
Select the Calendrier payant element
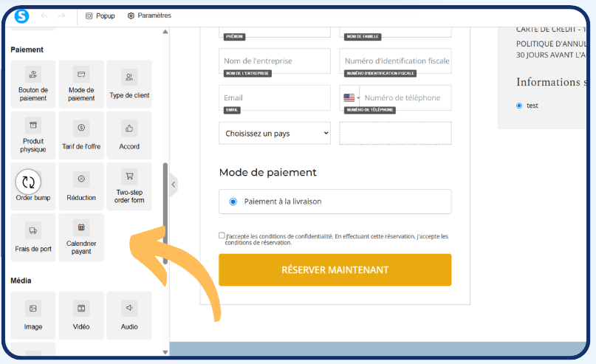click(81, 238)
